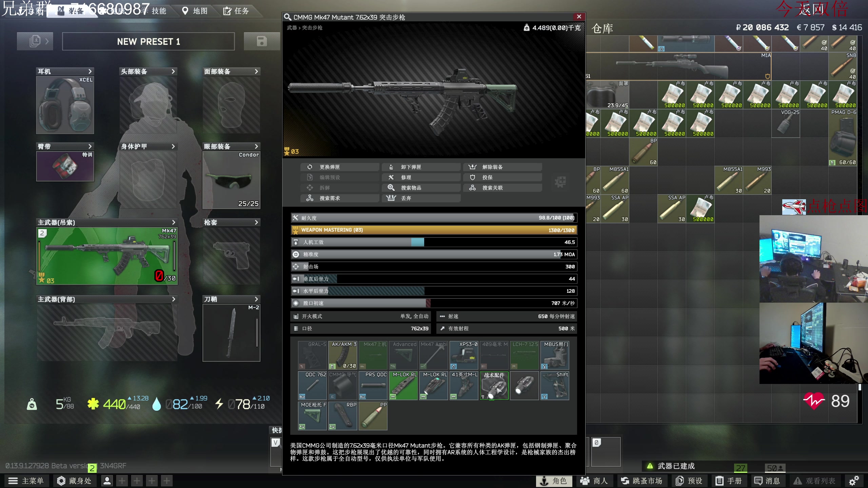868x488 pixels.
Task: Select the Advanced buffer tube mod slot
Action: point(403,355)
